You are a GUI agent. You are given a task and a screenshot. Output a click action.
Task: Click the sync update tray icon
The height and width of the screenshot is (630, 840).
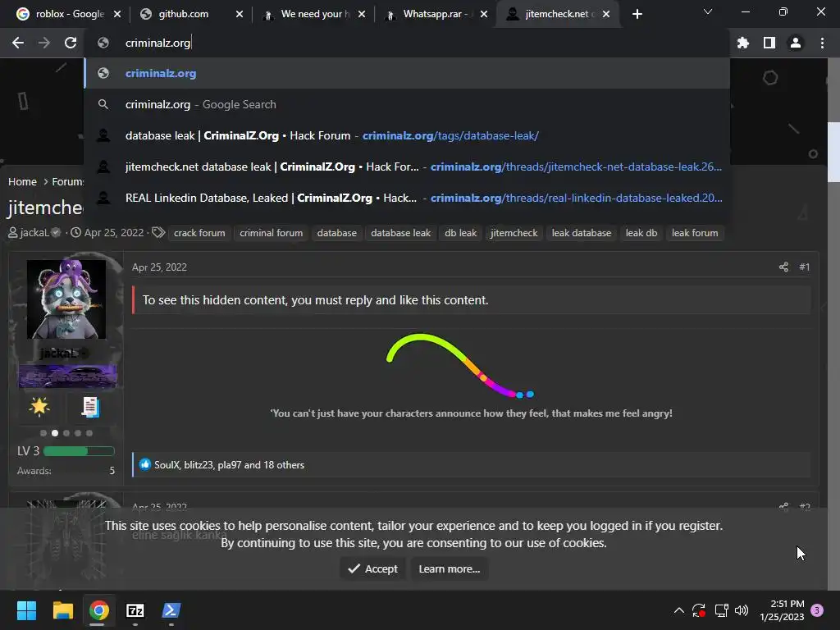[699, 610]
